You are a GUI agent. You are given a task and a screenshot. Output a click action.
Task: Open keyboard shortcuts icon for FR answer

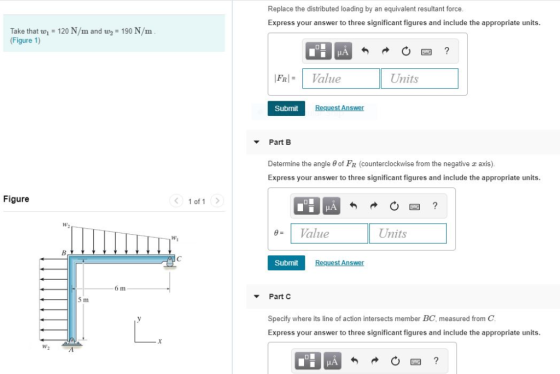[x=426, y=52]
